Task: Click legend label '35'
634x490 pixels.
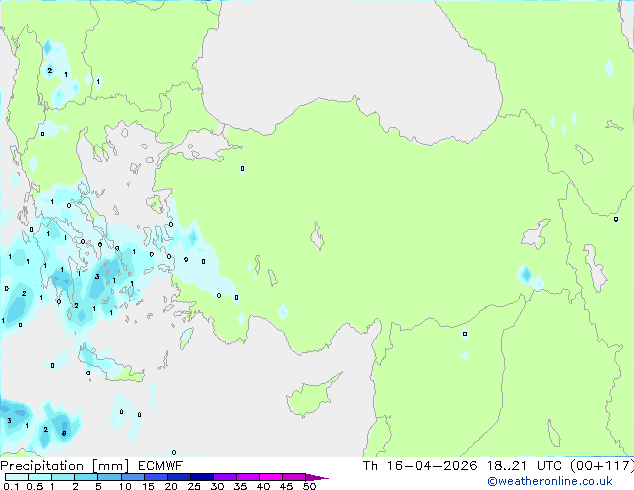Action: click(x=240, y=486)
